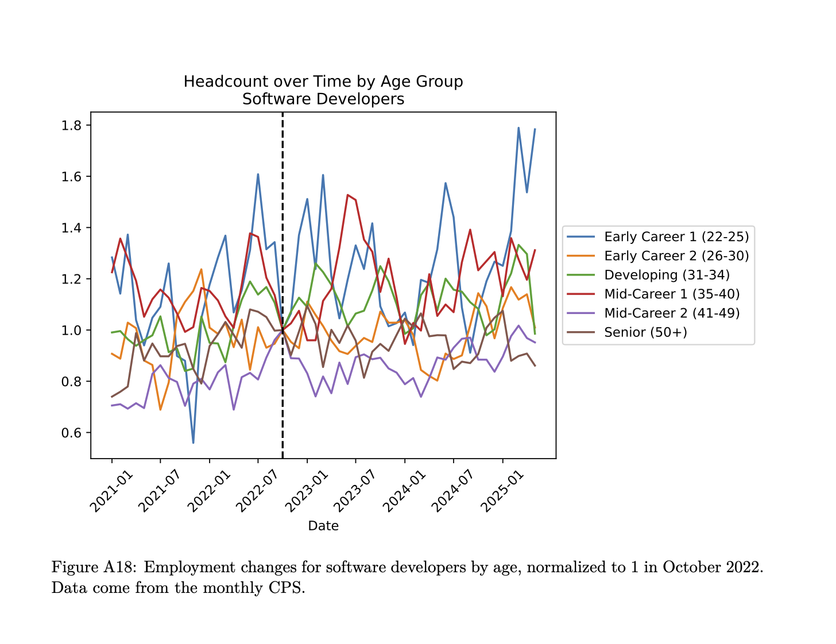Select the 'Developing (31-34)' legend label

tap(667, 275)
